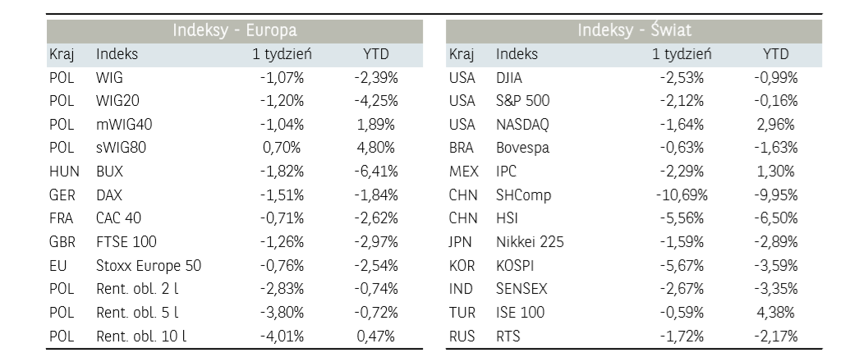Click the ISE 100 YTD value 4,38%

click(776, 313)
